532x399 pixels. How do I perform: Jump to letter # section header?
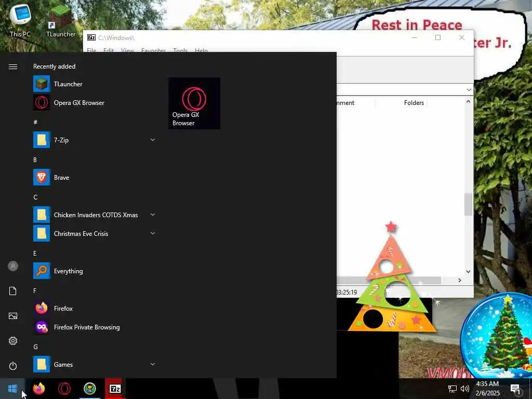[35, 122]
